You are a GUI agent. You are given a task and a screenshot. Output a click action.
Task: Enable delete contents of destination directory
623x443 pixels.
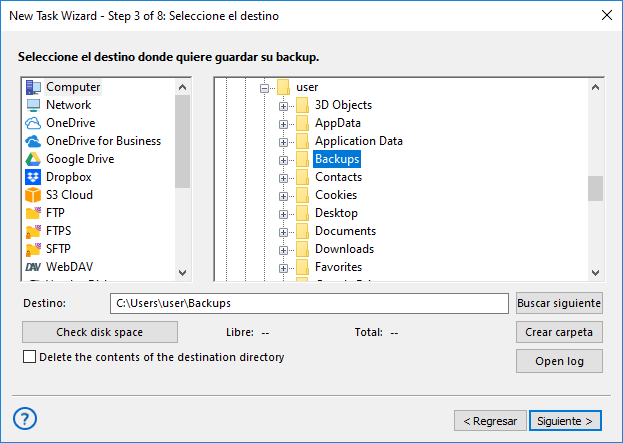(x=29, y=357)
